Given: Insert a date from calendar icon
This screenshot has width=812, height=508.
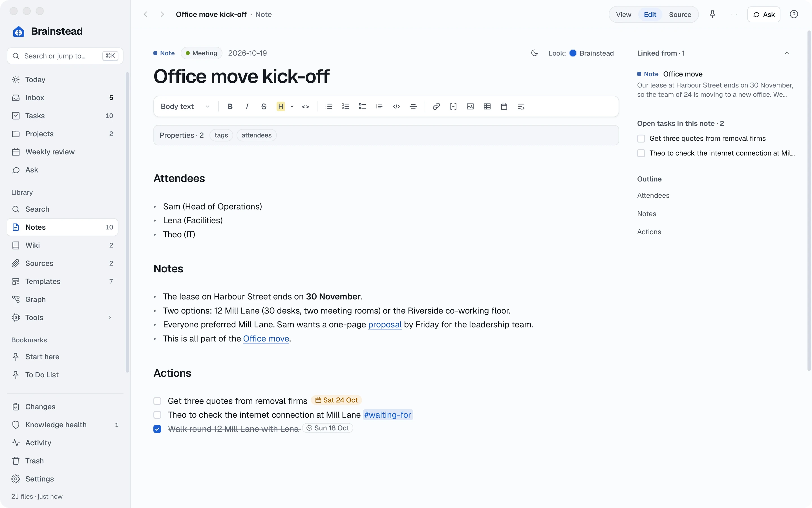Looking at the screenshot, I should (504, 106).
